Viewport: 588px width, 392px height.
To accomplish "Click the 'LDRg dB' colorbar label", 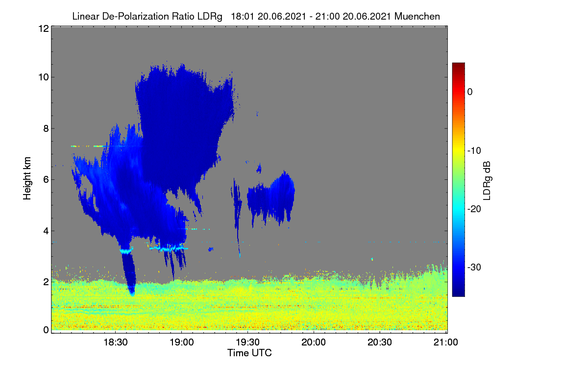I will 487,181.
